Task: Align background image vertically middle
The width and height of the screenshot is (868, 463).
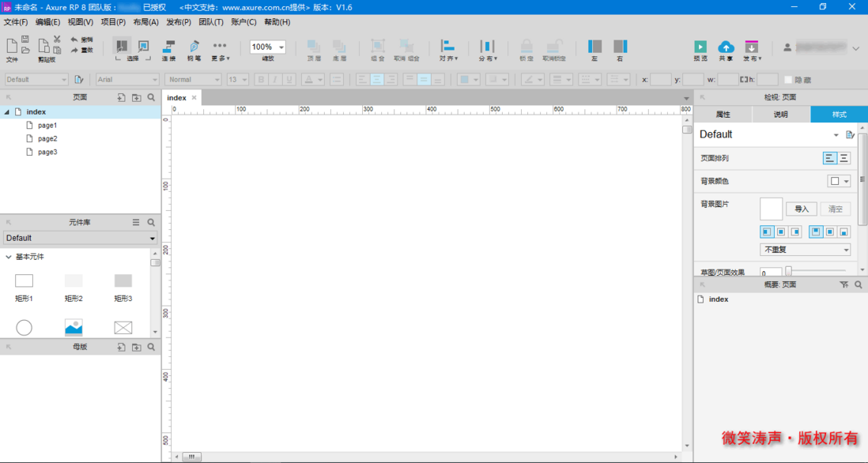Action: pyautogui.click(x=830, y=231)
